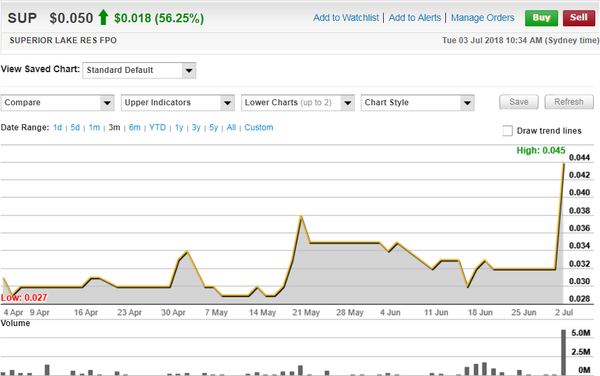Click the red Sell button
Viewport: 600px width, 376px height.
pos(579,18)
